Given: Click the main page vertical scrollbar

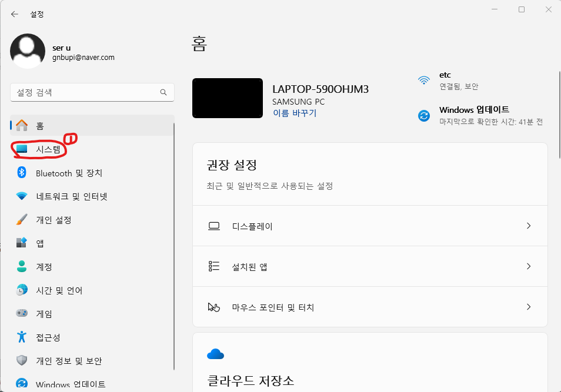Looking at the screenshot, I should 560,115.
